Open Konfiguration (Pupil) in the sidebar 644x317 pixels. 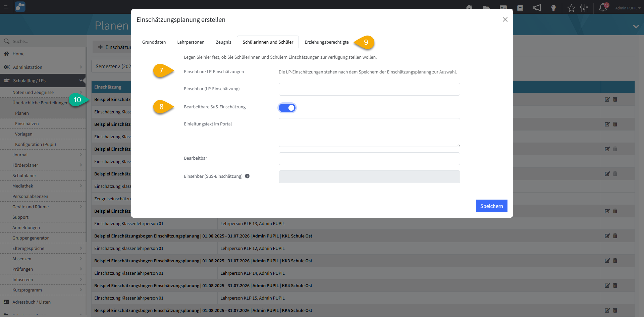click(x=36, y=144)
